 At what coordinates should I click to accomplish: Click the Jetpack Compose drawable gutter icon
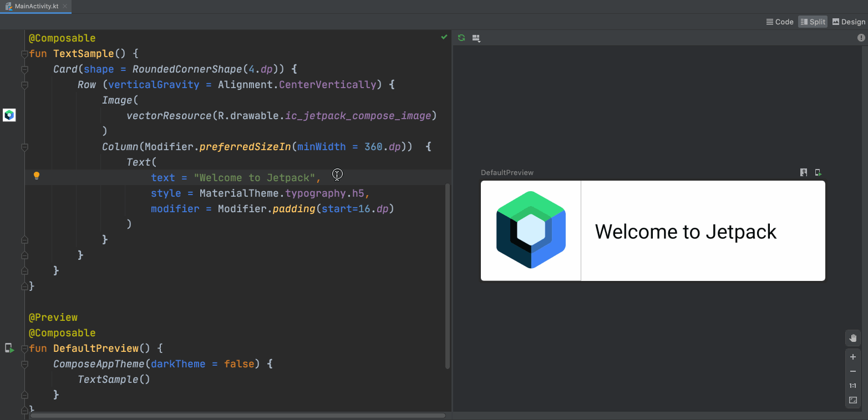[x=9, y=115]
